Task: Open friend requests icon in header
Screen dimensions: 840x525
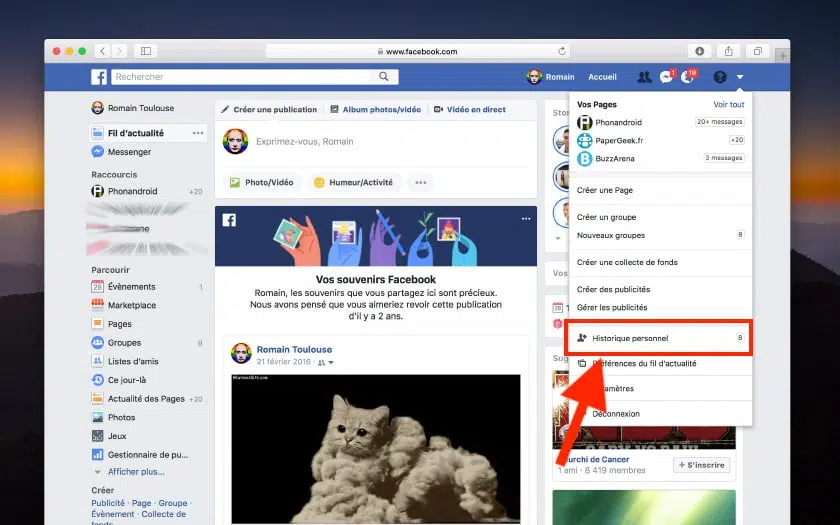Action: click(x=643, y=77)
